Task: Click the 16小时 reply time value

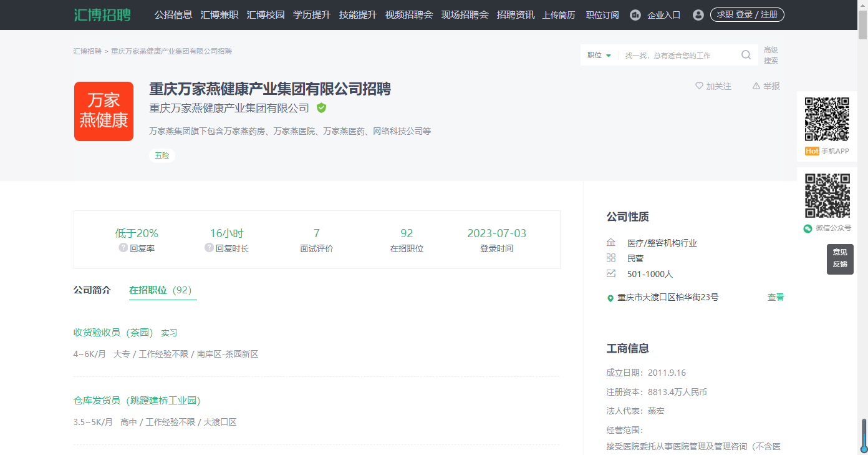Action: pos(226,233)
